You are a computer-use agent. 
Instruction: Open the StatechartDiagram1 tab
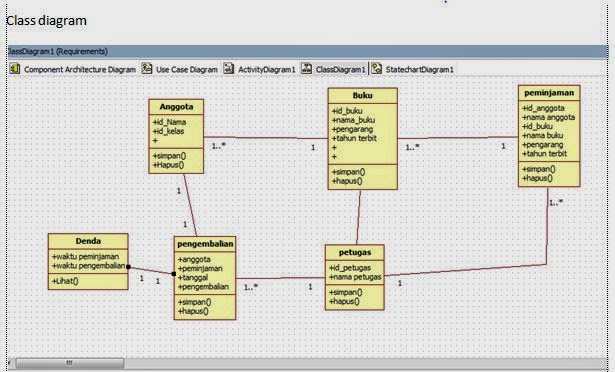point(419,69)
